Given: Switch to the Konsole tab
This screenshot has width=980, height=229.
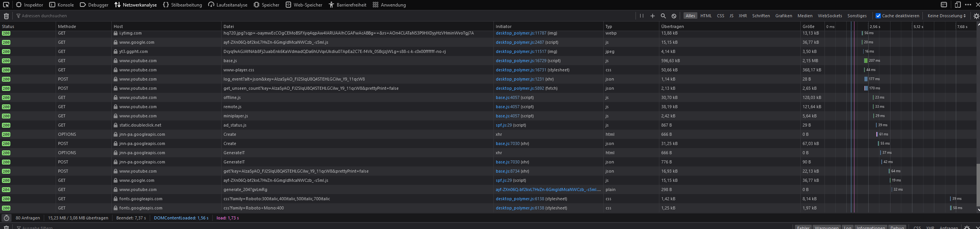Looking at the screenshot, I should [x=61, y=5].
